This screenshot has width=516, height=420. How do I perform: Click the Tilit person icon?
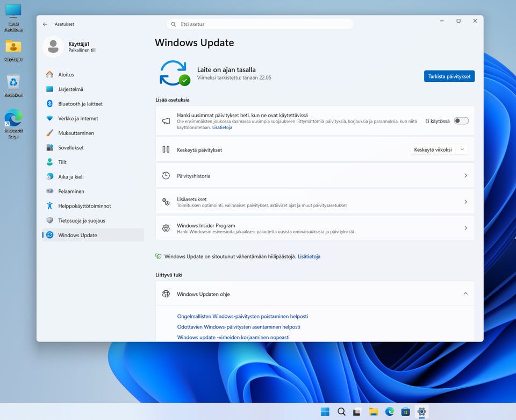click(x=49, y=162)
